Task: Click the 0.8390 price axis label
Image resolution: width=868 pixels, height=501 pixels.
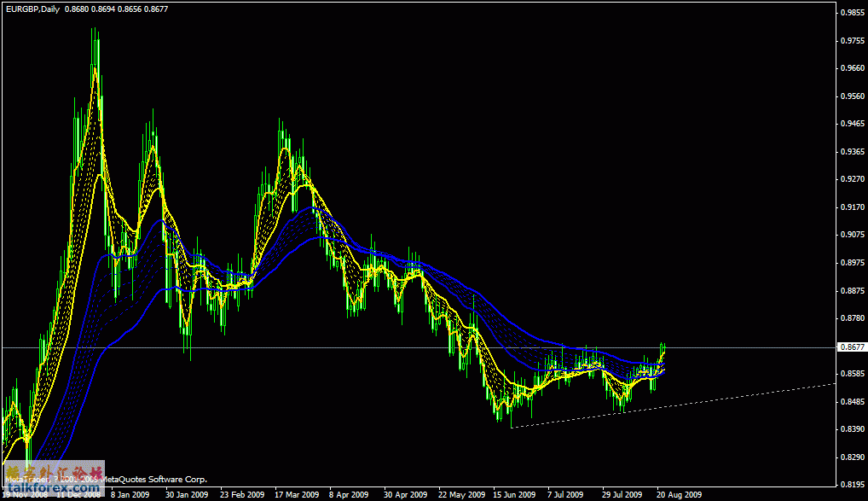Action: pos(853,429)
